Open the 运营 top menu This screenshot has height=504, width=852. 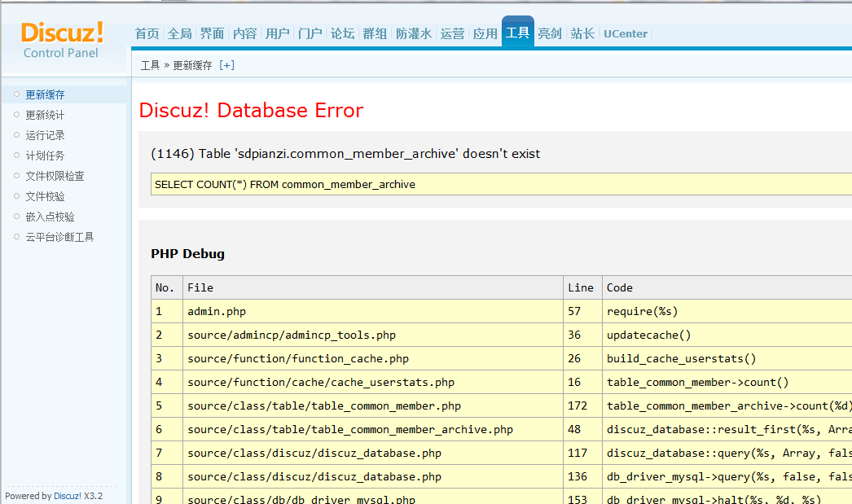[x=452, y=33]
